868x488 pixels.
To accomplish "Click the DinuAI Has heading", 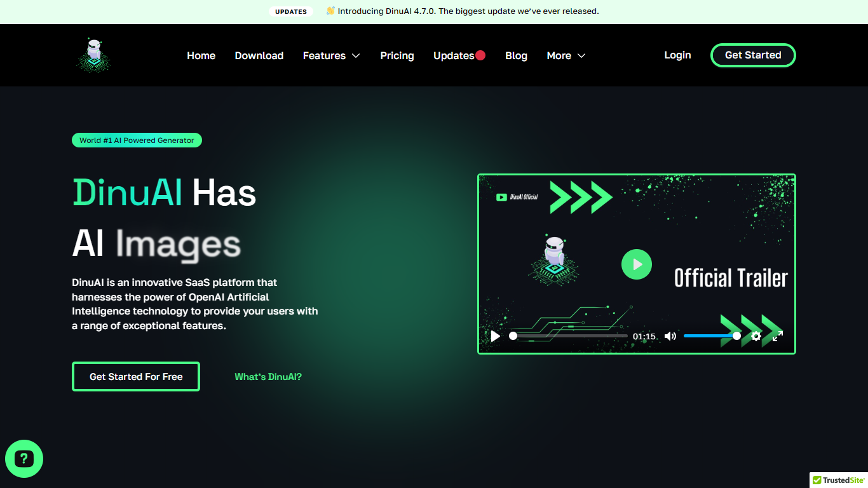I will click(x=164, y=193).
